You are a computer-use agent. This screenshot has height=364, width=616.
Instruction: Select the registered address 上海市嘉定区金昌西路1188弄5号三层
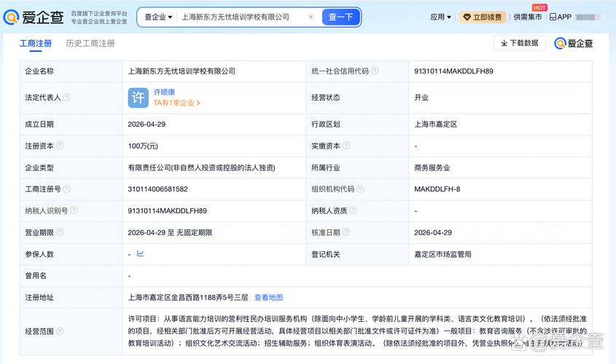click(x=188, y=297)
